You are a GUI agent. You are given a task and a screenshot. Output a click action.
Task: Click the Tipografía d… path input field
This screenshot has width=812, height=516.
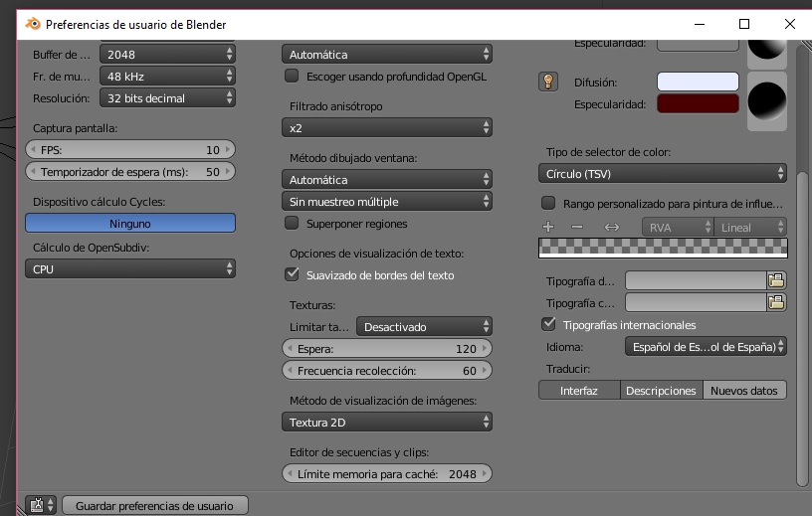pyautogui.click(x=696, y=280)
